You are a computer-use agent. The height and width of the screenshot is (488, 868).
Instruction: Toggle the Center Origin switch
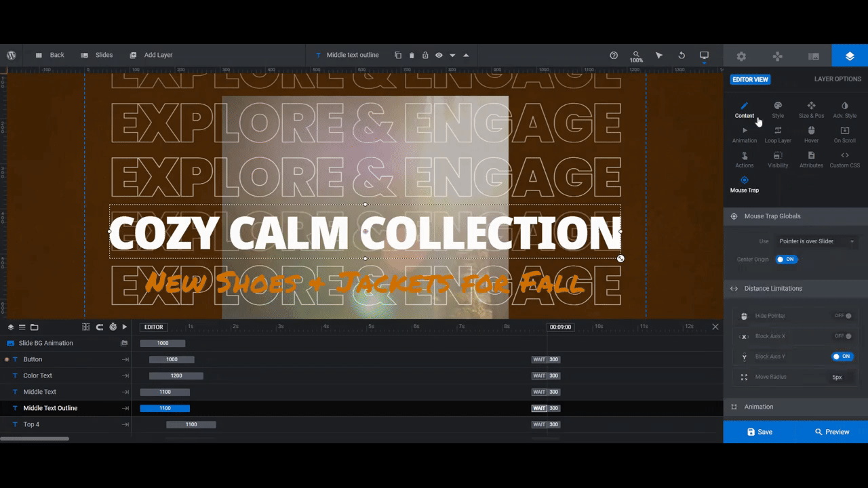point(786,259)
